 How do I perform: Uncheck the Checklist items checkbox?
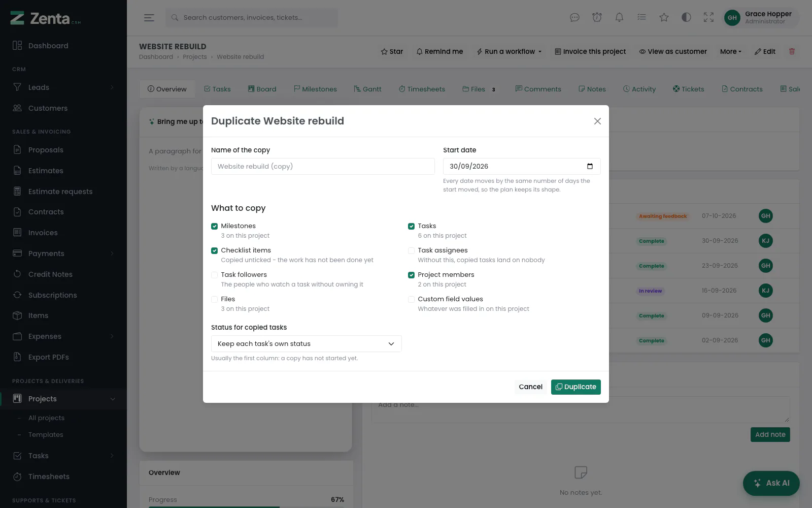pos(214,250)
